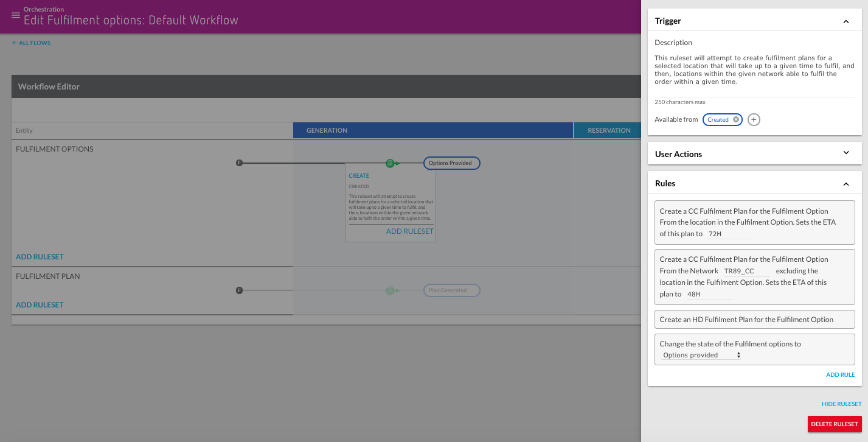The image size is (868, 442).
Task: Remove the Created state chip
Action: pos(736,120)
